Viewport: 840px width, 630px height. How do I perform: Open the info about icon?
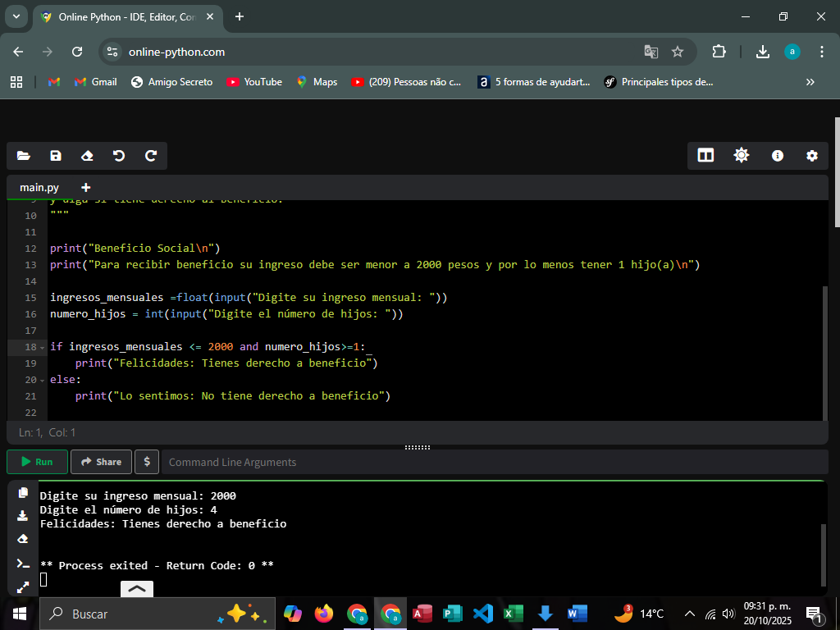(x=778, y=156)
